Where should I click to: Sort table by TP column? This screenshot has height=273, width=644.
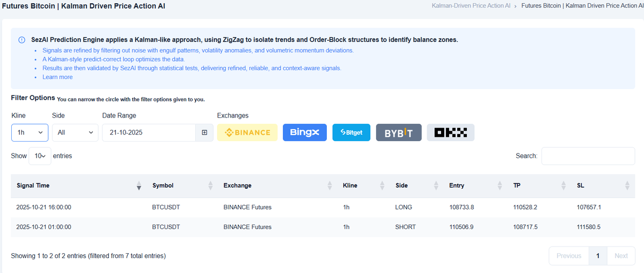(x=539, y=186)
